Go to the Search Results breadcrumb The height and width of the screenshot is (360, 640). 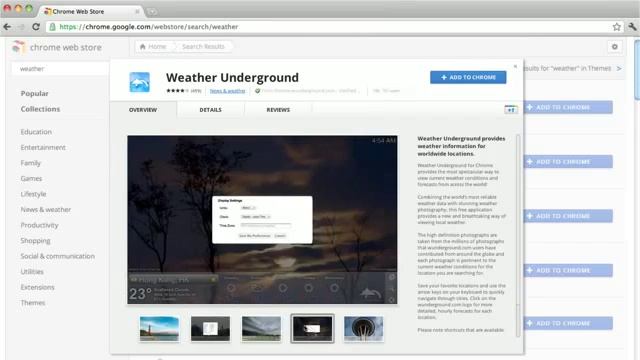tap(203, 47)
